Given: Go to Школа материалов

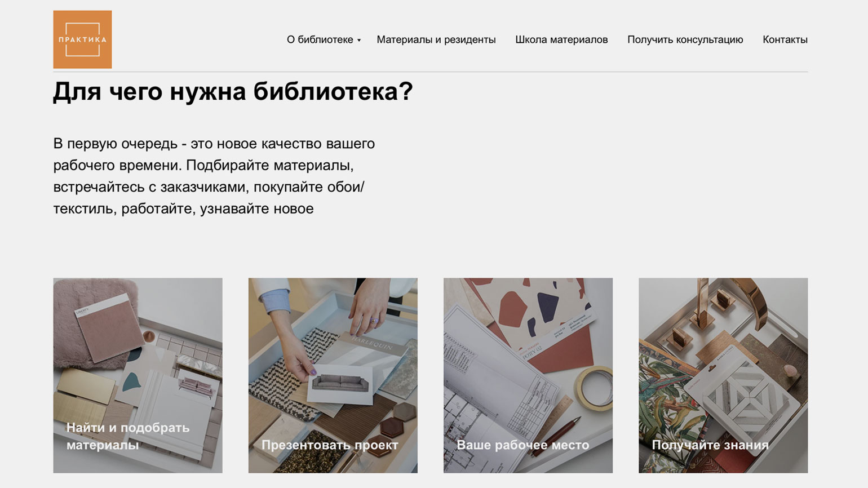Looking at the screenshot, I should click(561, 39).
